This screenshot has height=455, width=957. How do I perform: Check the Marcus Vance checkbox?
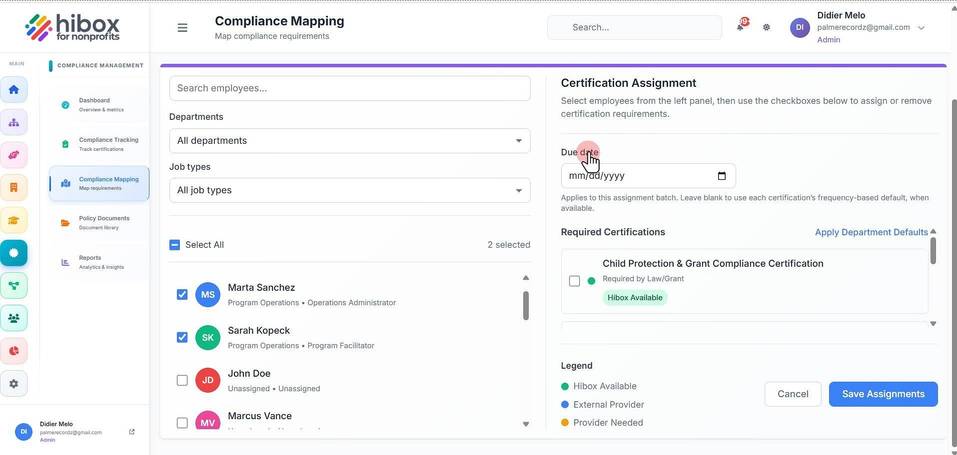pos(182,422)
